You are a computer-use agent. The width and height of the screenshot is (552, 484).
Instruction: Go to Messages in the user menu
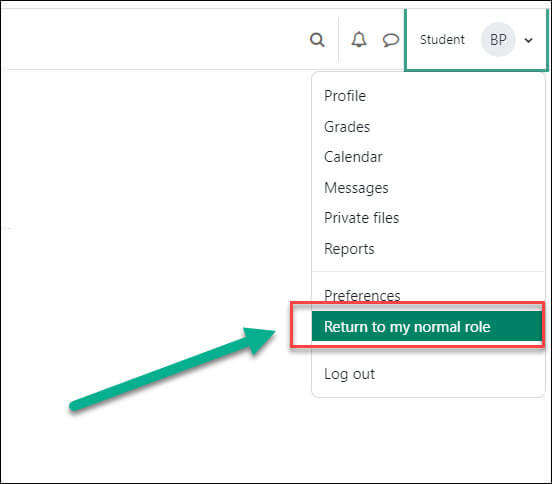(x=356, y=188)
